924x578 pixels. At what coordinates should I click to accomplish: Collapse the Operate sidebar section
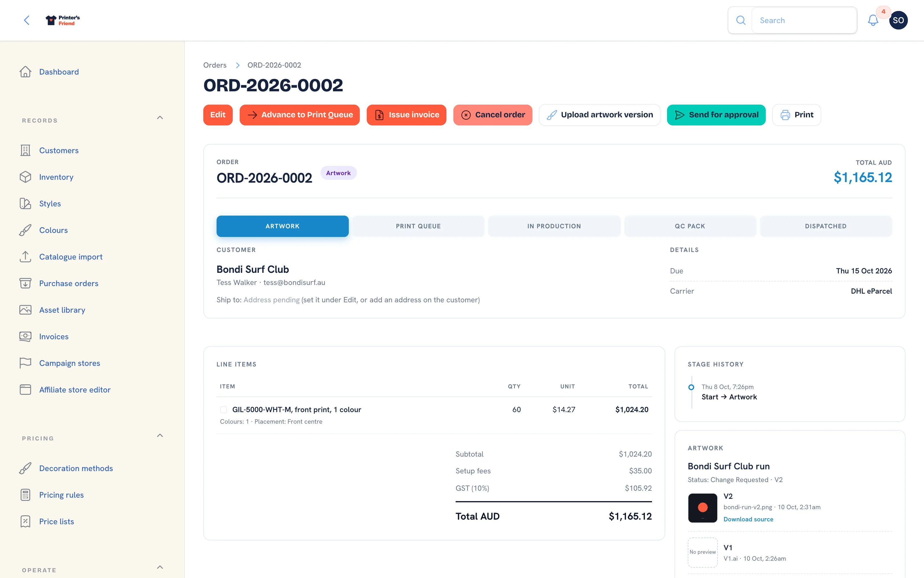(160, 567)
